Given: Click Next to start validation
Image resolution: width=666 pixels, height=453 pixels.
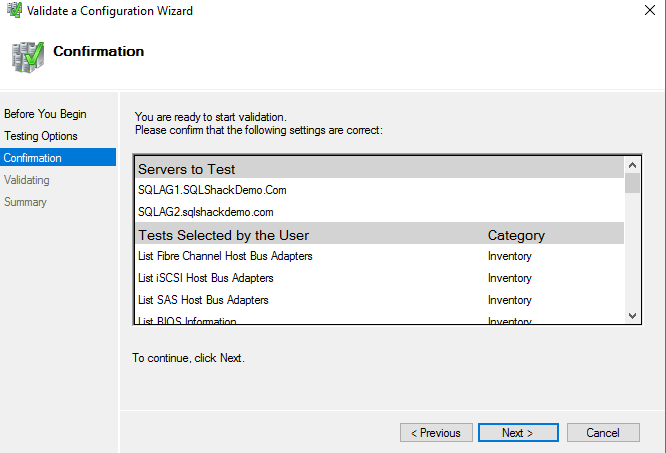Looking at the screenshot, I should 517,433.
